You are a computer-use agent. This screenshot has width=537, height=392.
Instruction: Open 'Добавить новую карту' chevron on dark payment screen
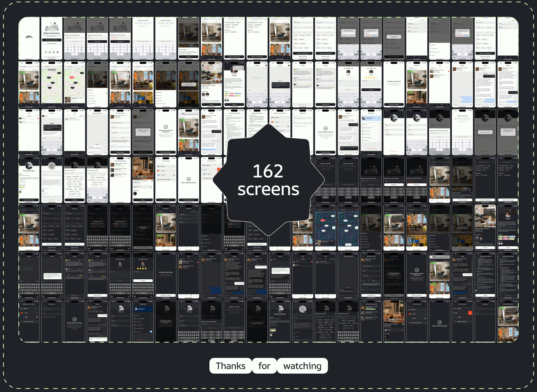[37, 322]
